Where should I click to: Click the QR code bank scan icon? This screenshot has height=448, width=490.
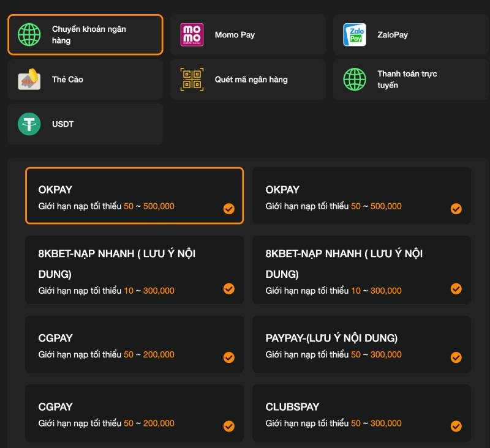tap(192, 80)
